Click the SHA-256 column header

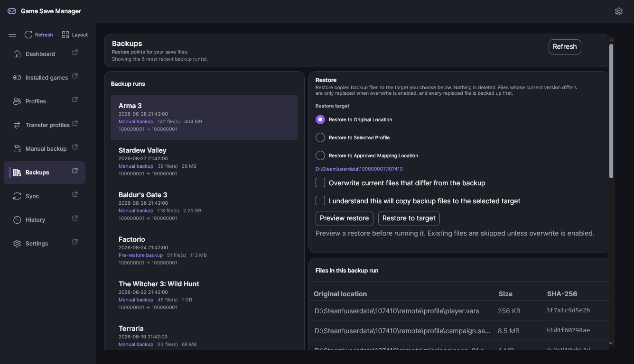[x=562, y=294]
